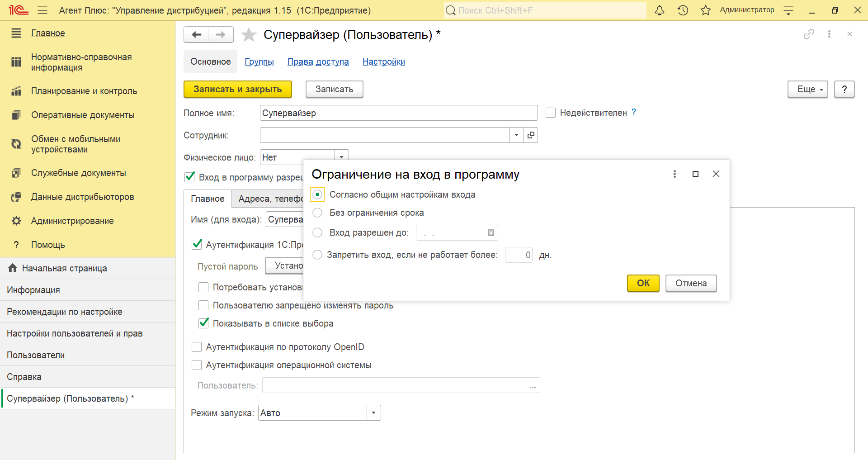
Task: Click the Данные дистрибьюторов icon
Action: point(16,197)
